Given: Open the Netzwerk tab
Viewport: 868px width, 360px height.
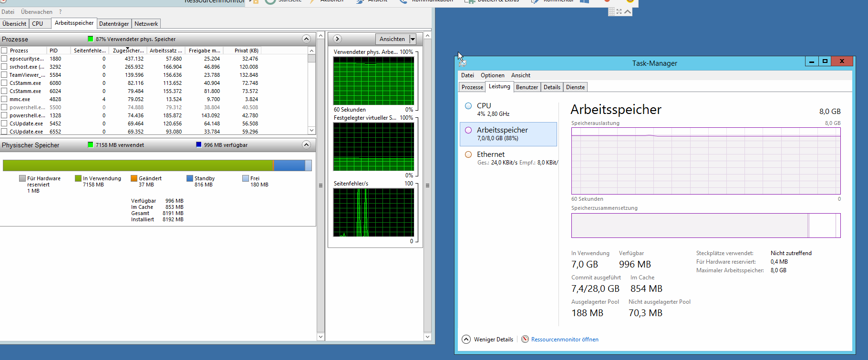Looking at the screenshot, I should 146,23.
